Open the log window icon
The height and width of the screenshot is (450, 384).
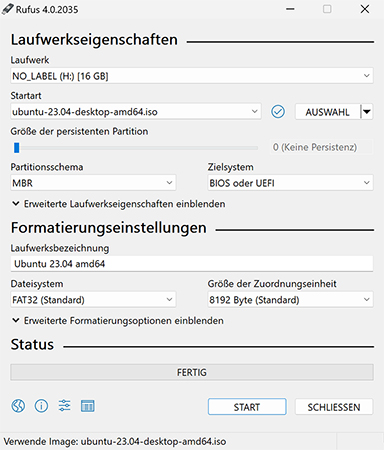click(x=88, y=406)
